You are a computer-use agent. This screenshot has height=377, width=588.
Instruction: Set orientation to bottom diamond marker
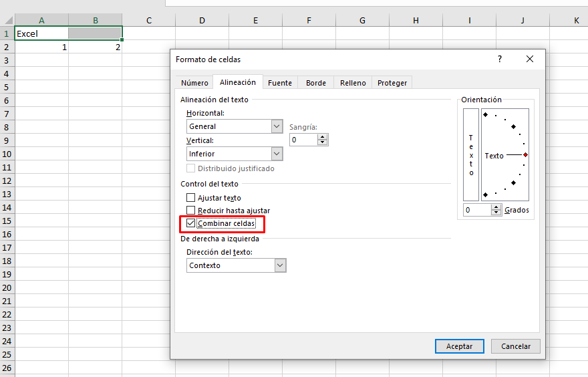click(486, 195)
